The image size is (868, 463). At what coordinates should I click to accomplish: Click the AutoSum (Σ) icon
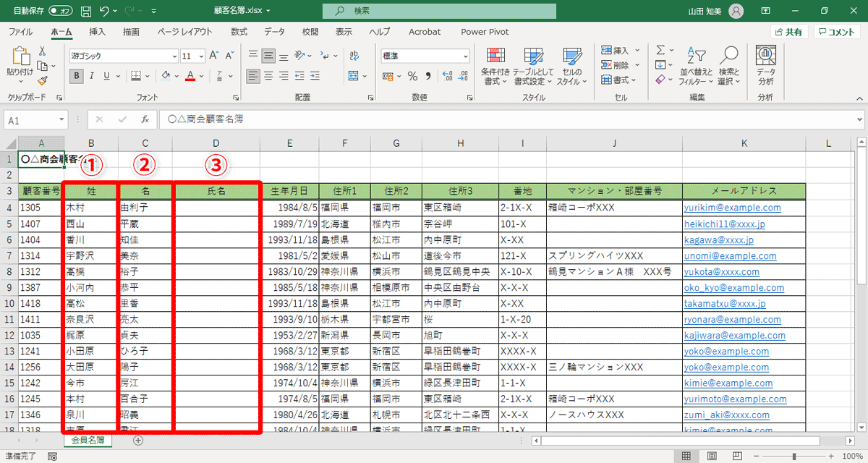point(662,49)
